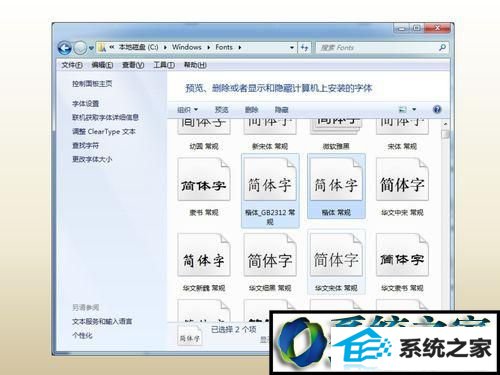Open the view options dropdown arrow
Screen dimensions: 500x375
pyautogui.click(x=414, y=109)
